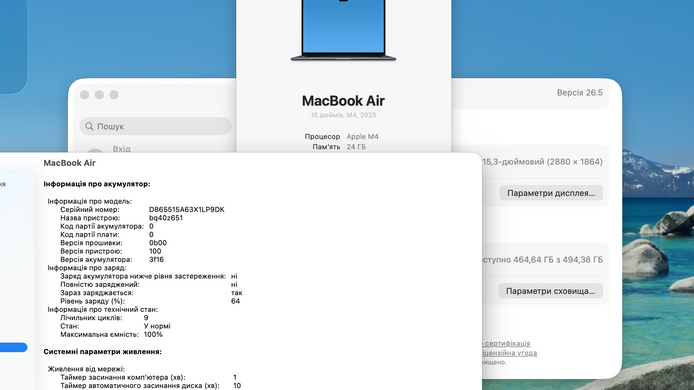Click the MacBook Air laptop image
Viewport: 694px width, 390px height.
343,30
